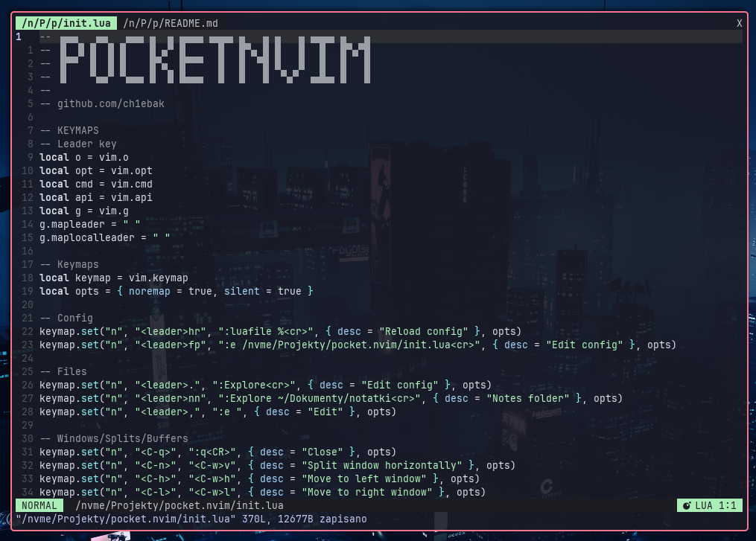Click the <leader>hr mapping string
The height and width of the screenshot is (541, 756).
[x=171, y=331]
